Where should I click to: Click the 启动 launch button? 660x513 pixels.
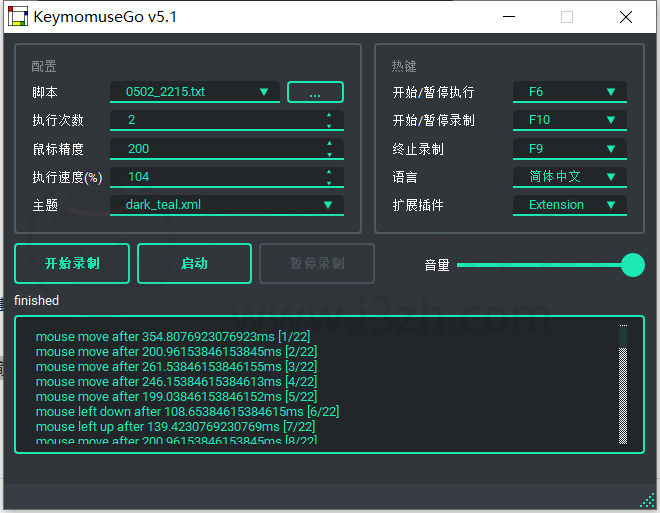[x=194, y=263]
